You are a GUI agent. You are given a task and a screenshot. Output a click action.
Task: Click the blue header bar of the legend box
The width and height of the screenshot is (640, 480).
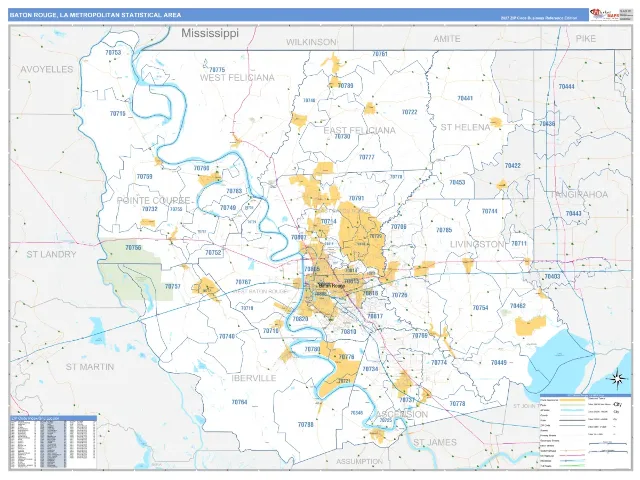click(x=585, y=396)
